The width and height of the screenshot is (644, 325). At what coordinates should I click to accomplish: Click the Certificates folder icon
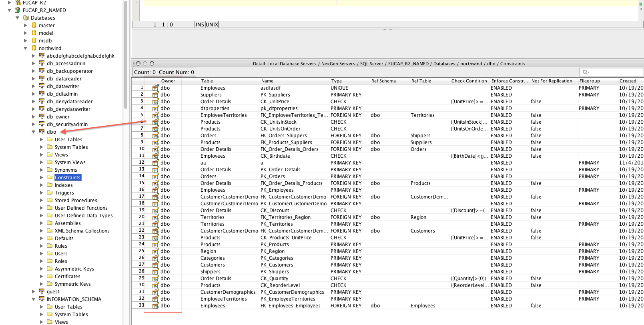pos(50,276)
